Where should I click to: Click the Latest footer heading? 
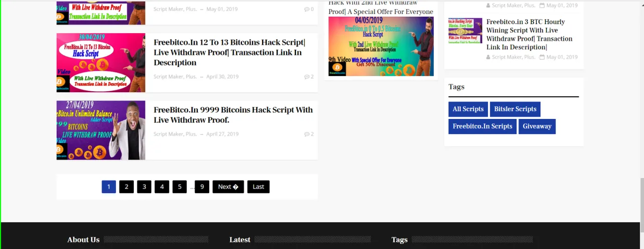[x=239, y=240]
